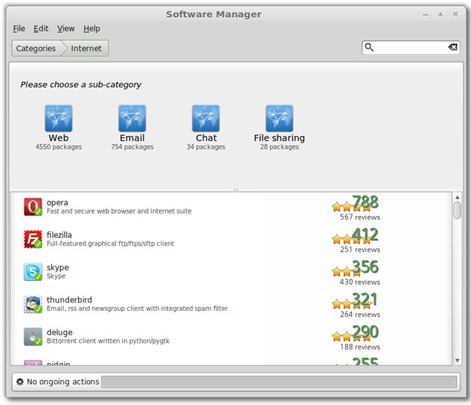Click the thunderbird email client description
Screen dimensions: 471x405
[137, 309]
